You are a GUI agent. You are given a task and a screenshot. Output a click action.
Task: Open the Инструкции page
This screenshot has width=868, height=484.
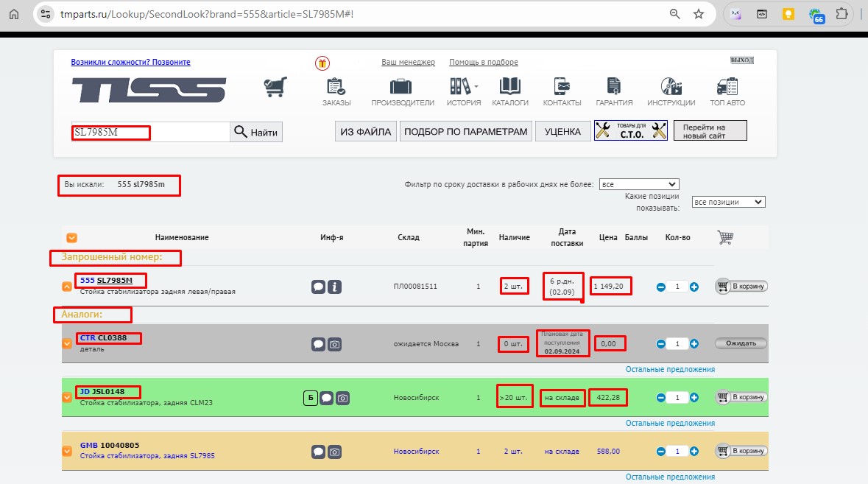pyautogui.click(x=671, y=92)
